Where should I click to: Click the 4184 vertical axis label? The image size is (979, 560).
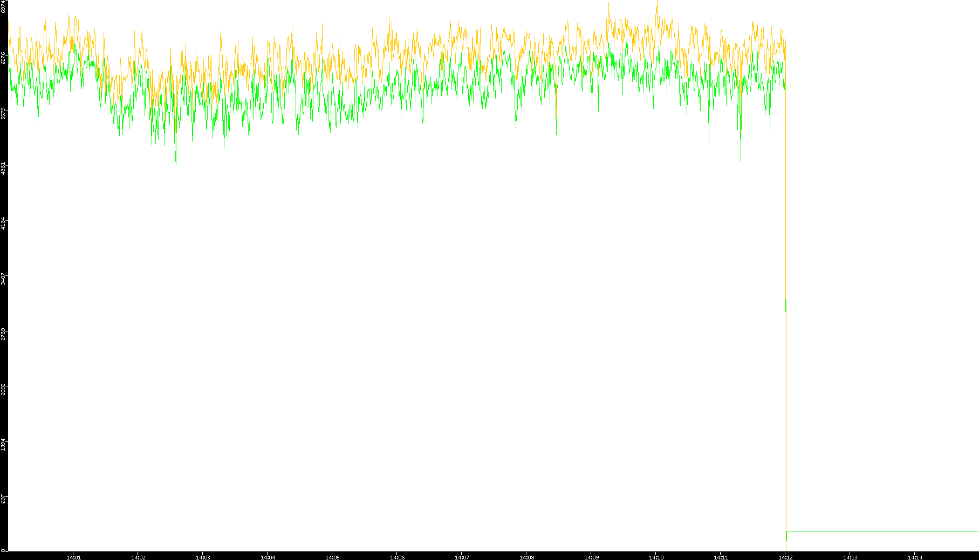tap(3, 223)
